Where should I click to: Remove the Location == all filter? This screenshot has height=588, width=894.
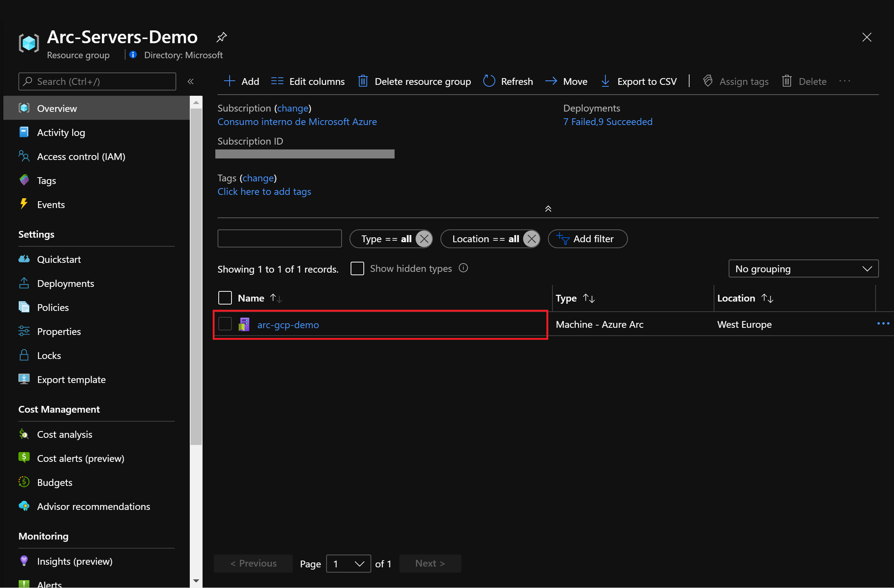point(532,239)
